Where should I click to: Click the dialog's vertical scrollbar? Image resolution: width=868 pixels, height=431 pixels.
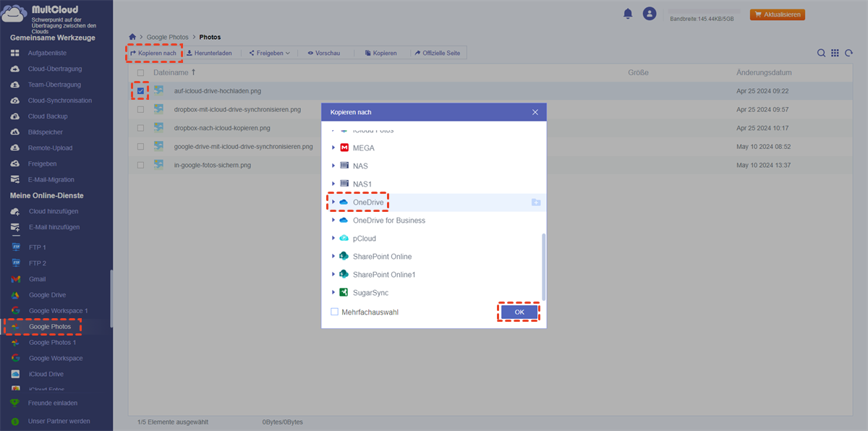click(544, 266)
